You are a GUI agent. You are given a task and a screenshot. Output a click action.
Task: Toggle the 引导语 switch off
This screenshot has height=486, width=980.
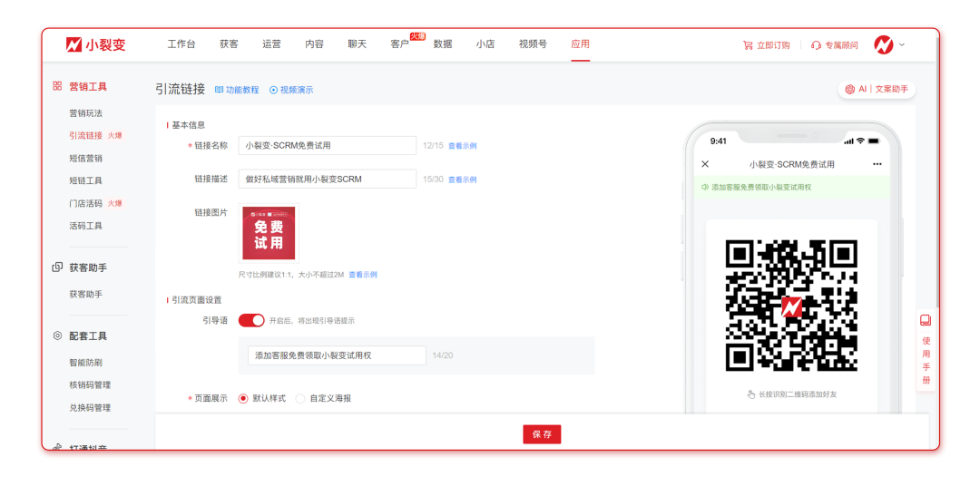pos(251,320)
